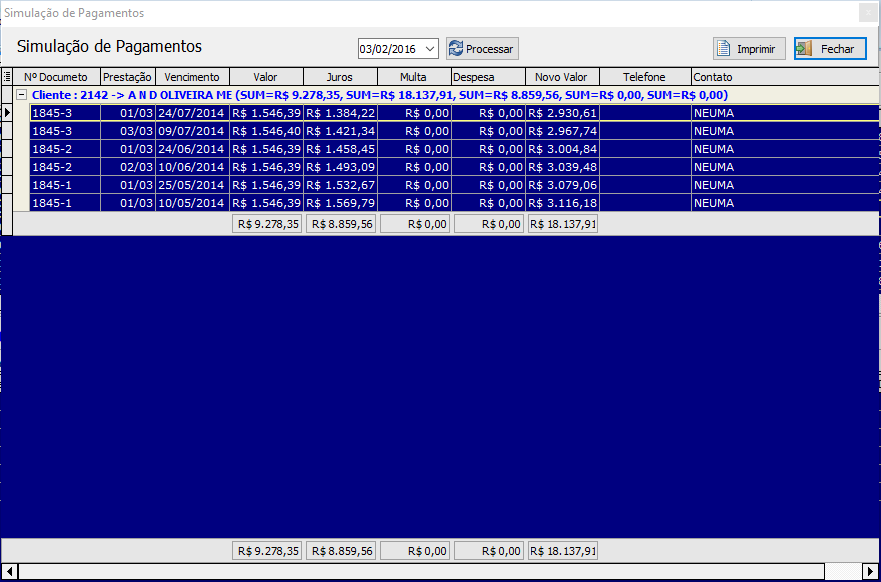
Task: Click the Novo Valor column header
Action: coord(561,77)
